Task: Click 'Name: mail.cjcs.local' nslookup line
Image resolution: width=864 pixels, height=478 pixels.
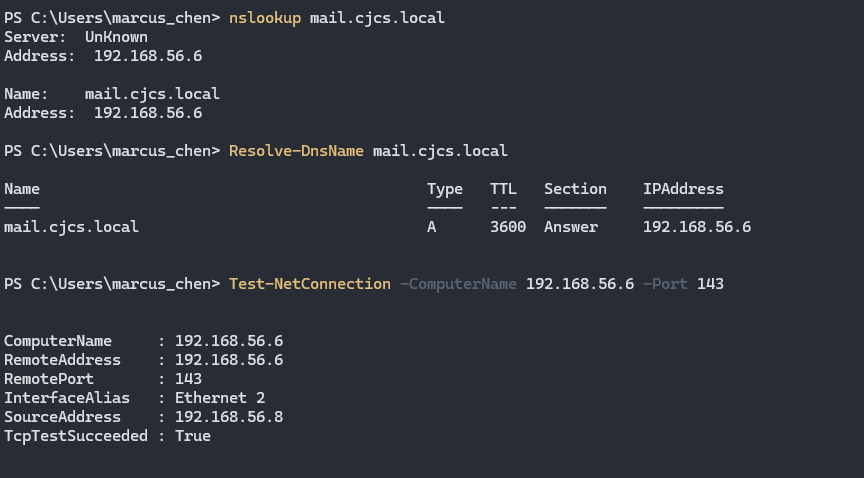Action: tap(112, 94)
